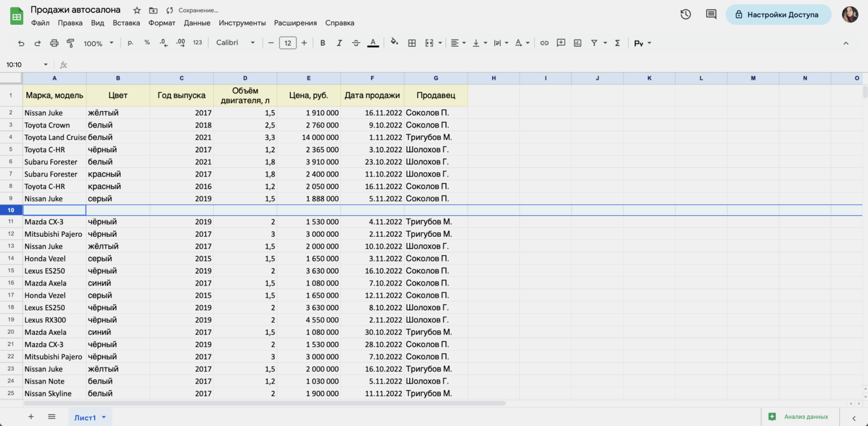Activate the paint format tool
This screenshot has height=426, width=868.
click(x=70, y=43)
